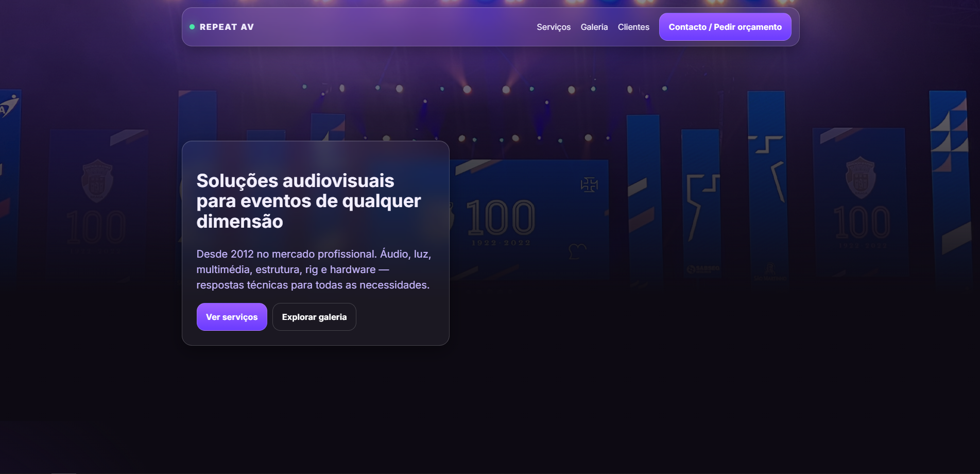The width and height of the screenshot is (980, 474).
Task: Click the Desde 2012 description paragraph
Action: [x=314, y=269]
